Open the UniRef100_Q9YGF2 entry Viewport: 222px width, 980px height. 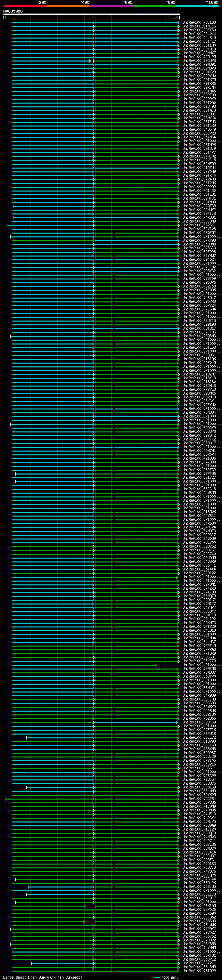[199, 436]
